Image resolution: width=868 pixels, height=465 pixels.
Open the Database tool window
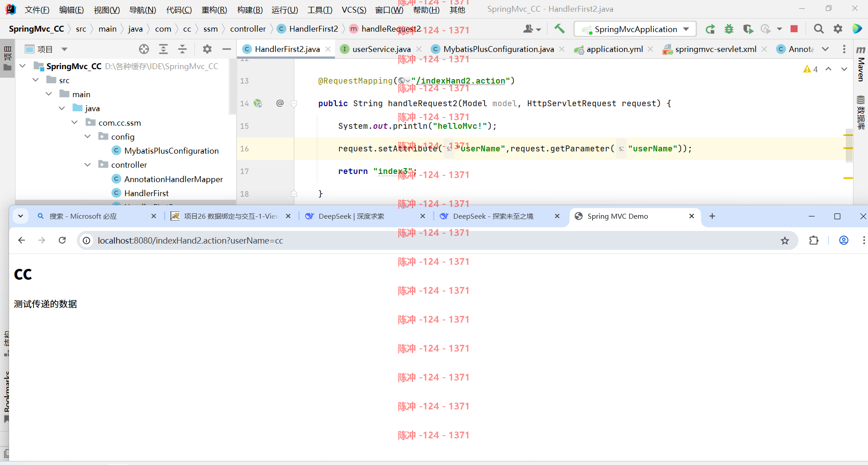tap(861, 113)
